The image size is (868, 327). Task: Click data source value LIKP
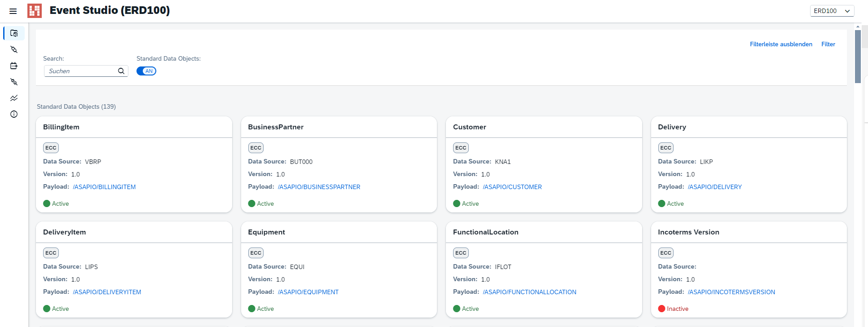coord(706,162)
